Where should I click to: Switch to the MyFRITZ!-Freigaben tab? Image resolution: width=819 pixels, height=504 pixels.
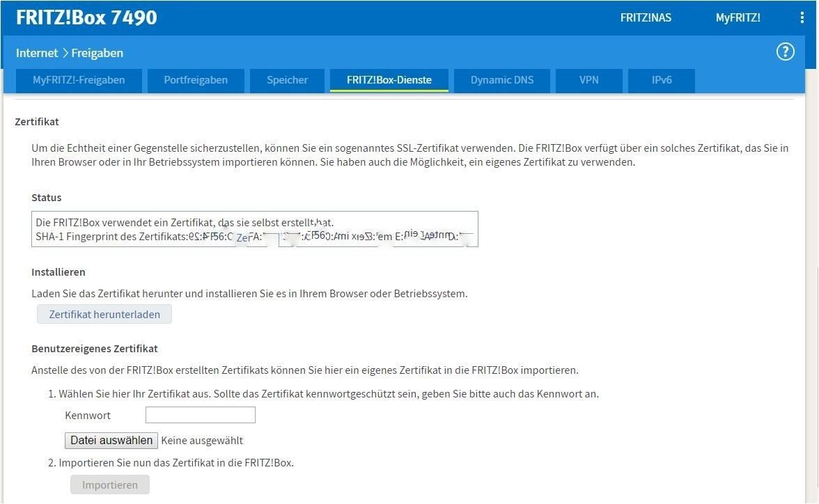click(79, 81)
